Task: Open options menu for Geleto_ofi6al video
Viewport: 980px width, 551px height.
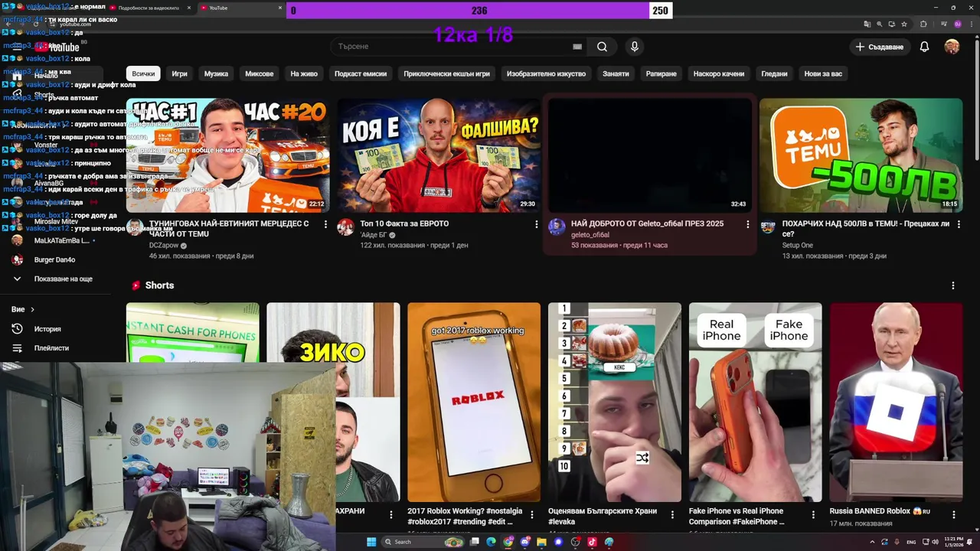Action: 747,224
